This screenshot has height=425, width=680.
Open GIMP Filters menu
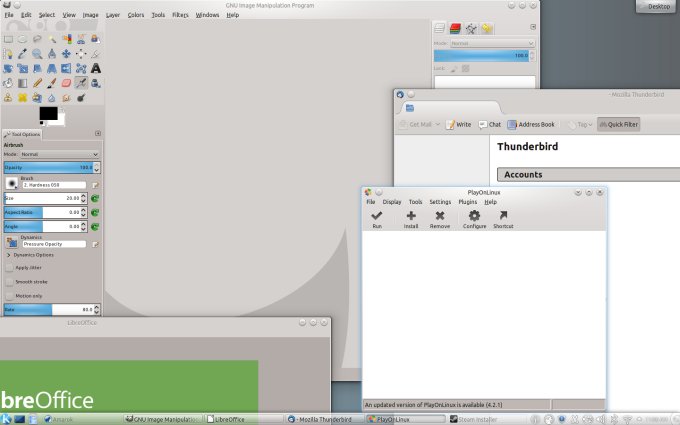(180, 15)
